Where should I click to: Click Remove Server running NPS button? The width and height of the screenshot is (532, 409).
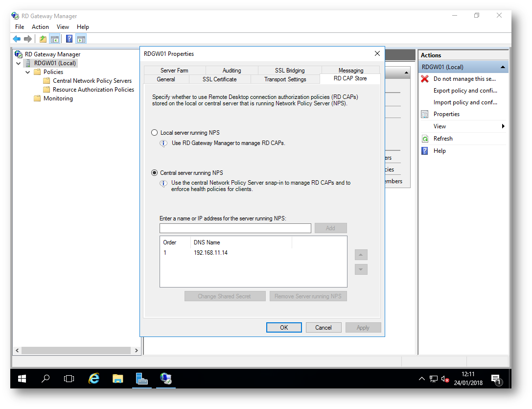point(308,296)
